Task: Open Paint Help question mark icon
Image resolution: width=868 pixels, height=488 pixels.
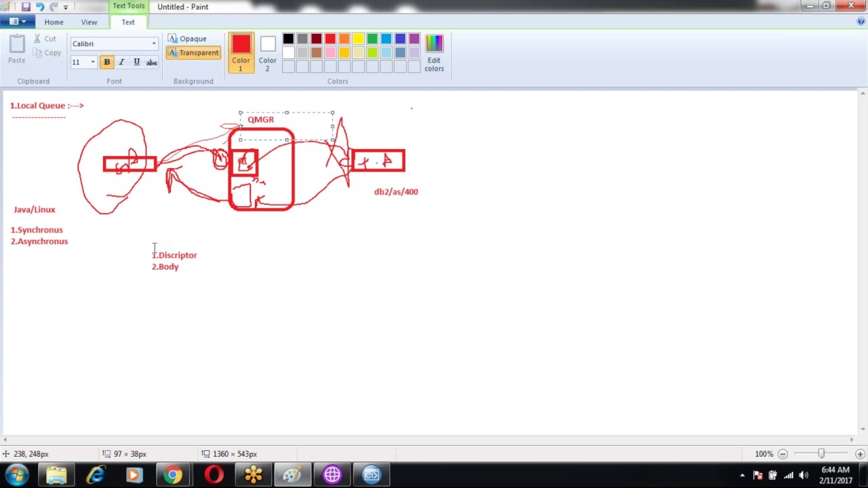Action: (861, 22)
